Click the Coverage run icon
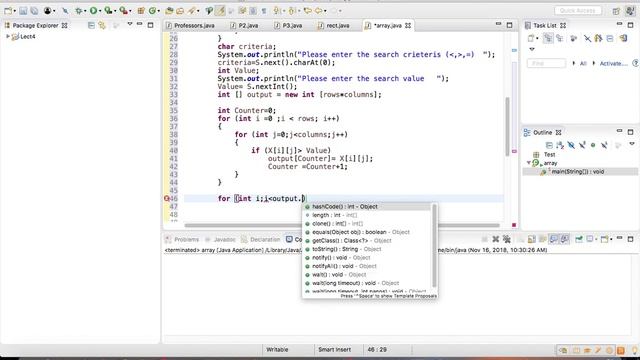Screen dimensions: 640x360 [x=108, y=11]
